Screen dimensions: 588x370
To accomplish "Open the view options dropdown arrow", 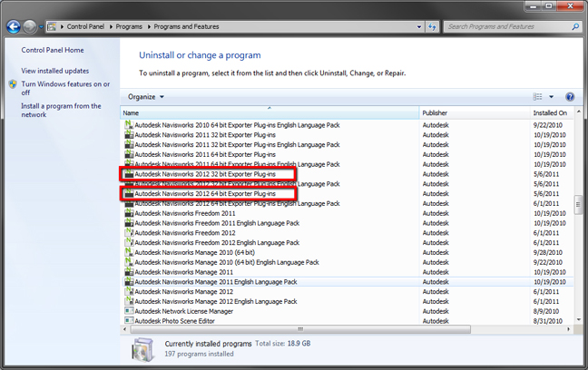I will tap(552, 97).
